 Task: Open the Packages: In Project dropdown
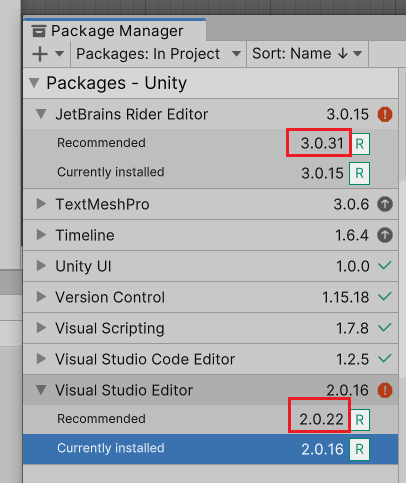point(158,54)
